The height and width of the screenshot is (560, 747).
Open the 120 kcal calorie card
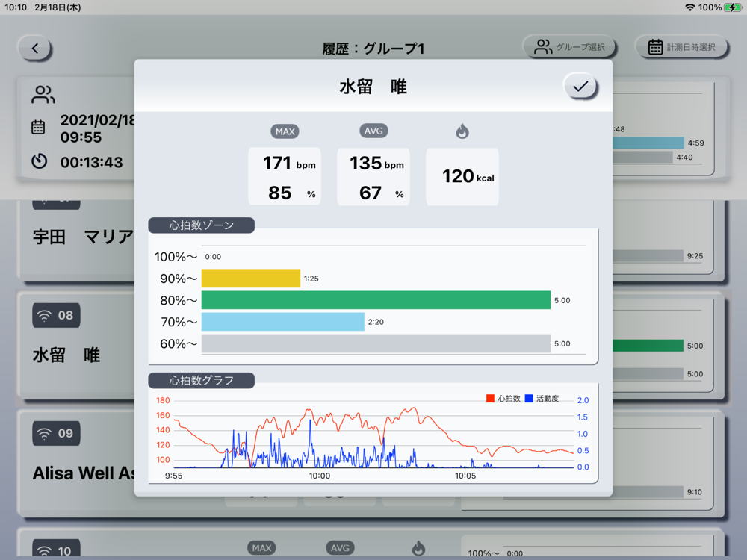462,177
